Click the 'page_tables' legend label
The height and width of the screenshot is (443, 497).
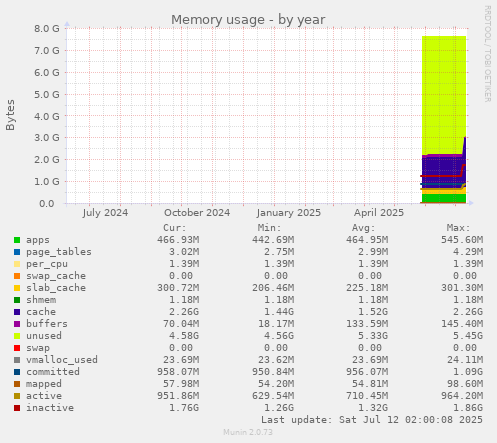(59, 252)
